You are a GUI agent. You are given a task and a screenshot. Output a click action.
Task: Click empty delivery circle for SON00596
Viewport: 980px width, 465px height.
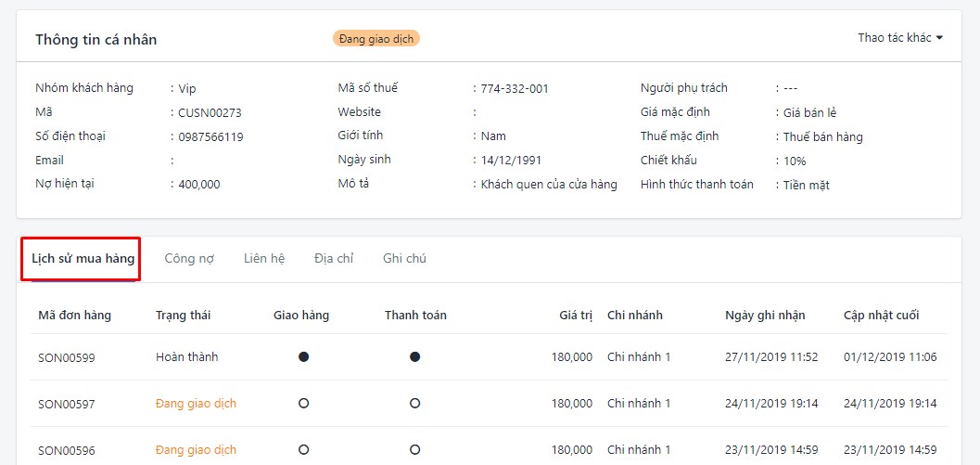click(x=304, y=450)
